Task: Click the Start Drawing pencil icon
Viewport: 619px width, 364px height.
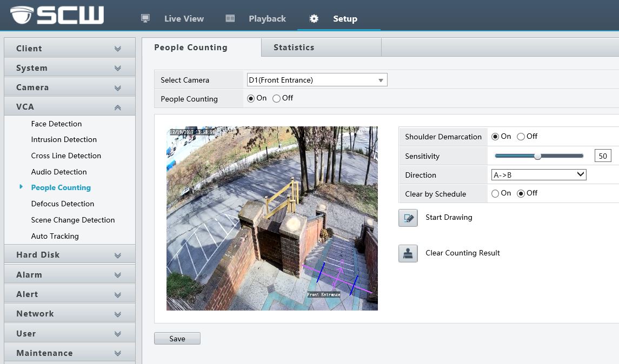Action: pyautogui.click(x=408, y=218)
